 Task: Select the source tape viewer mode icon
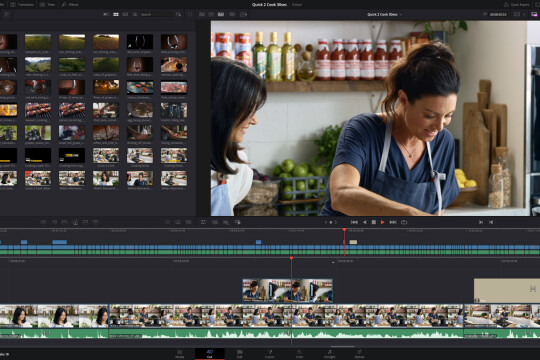coord(211,14)
